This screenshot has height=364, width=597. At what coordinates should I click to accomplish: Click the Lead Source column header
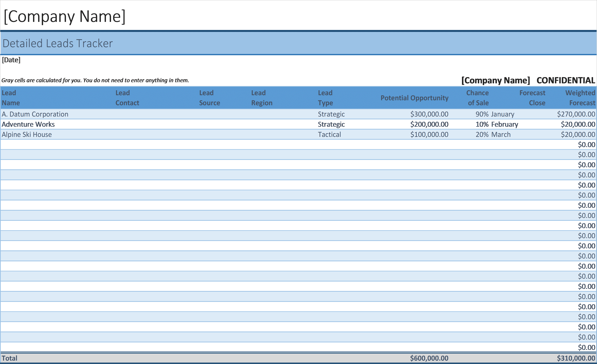(210, 98)
